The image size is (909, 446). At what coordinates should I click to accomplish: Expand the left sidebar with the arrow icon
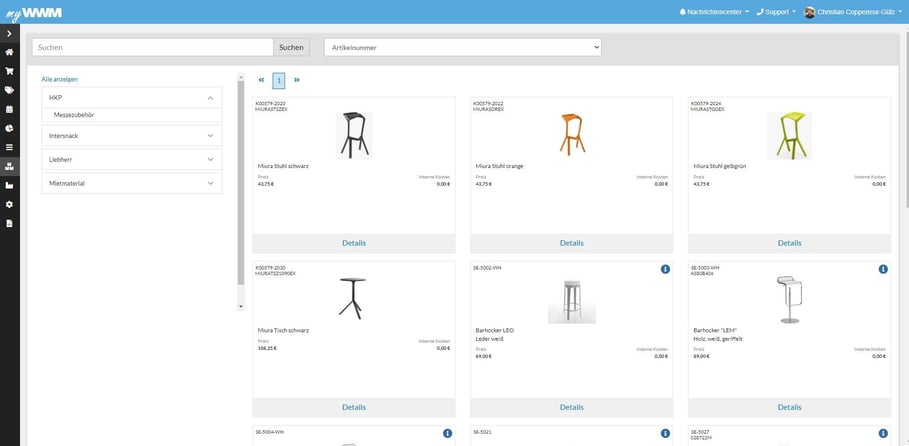(9, 34)
